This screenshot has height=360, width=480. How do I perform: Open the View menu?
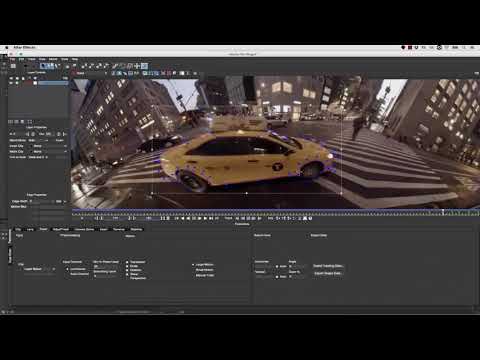point(42,59)
